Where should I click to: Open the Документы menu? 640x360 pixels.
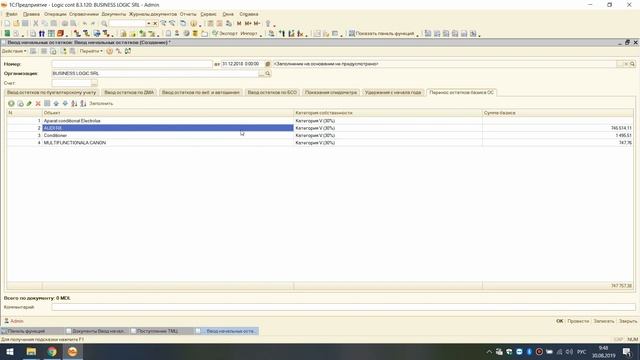(x=113, y=14)
